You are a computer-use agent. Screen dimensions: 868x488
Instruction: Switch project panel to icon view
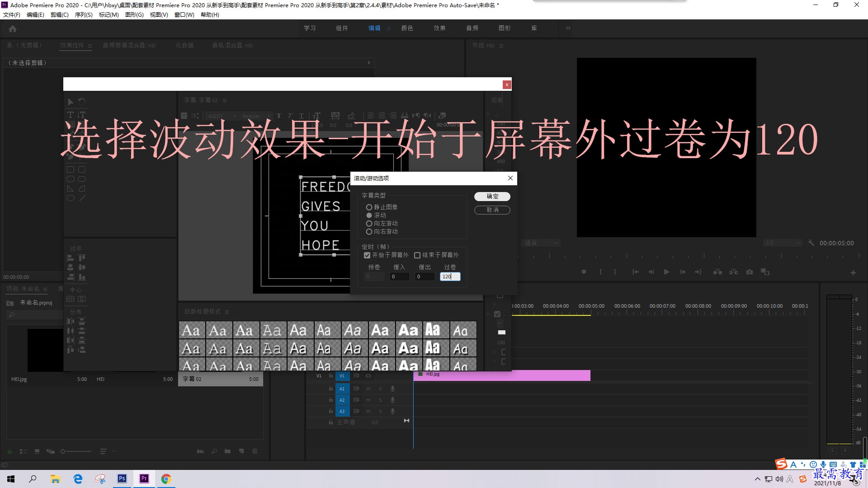37,451
